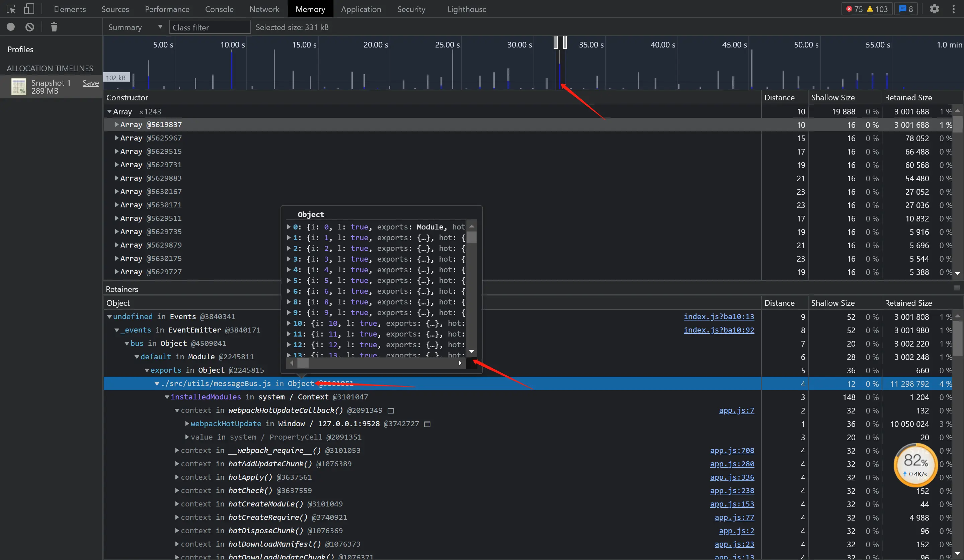This screenshot has width=964, height=560.
Task: Select the Memory tab in DevTools
Action: (x=310, y=9)
